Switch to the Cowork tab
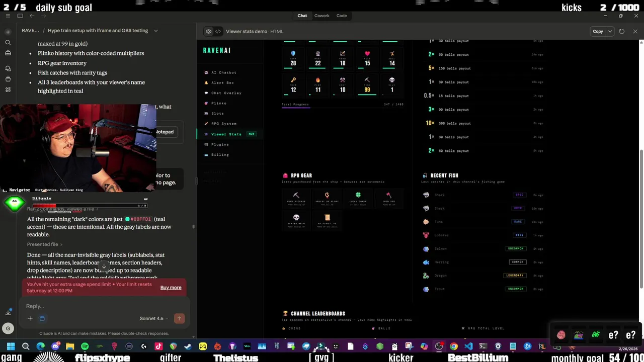The image size is (644, 362). [x=321, y=16]
